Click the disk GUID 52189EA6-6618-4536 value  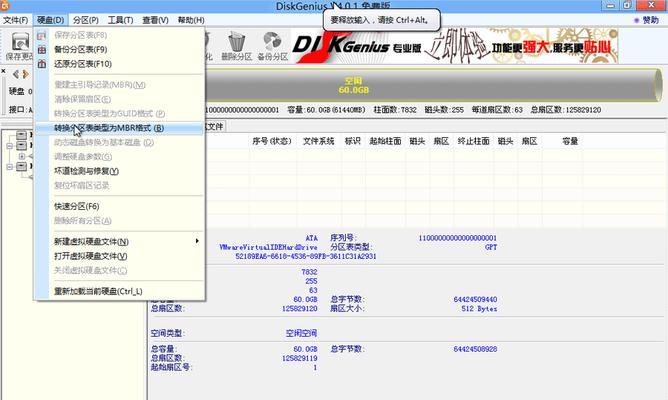coord(305,256)
